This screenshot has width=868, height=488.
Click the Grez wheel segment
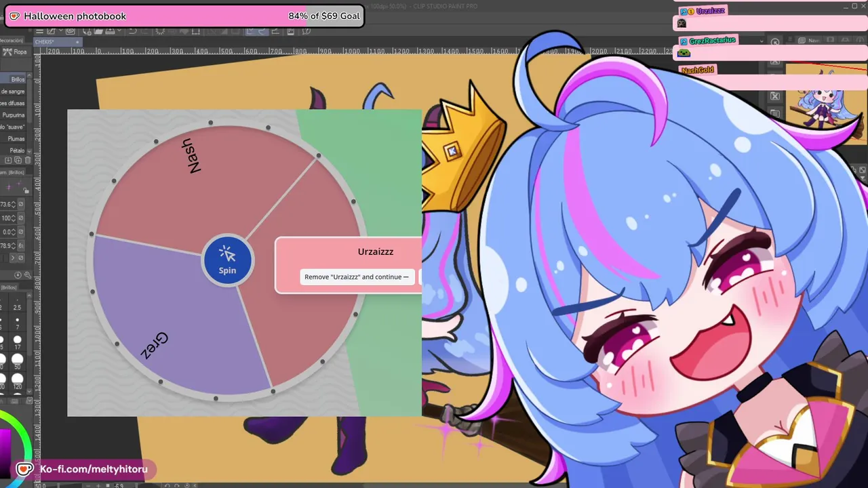(154, 346)
